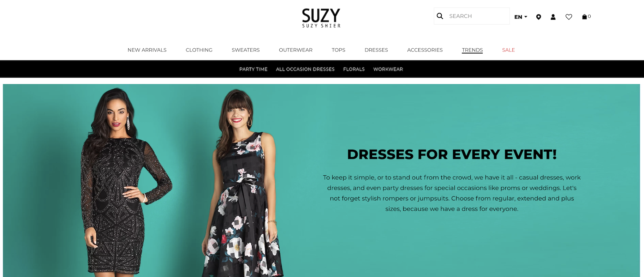Viewport: 644px width, 277px height.
Task: Select Party Time in the black bar
Action: 253,69
